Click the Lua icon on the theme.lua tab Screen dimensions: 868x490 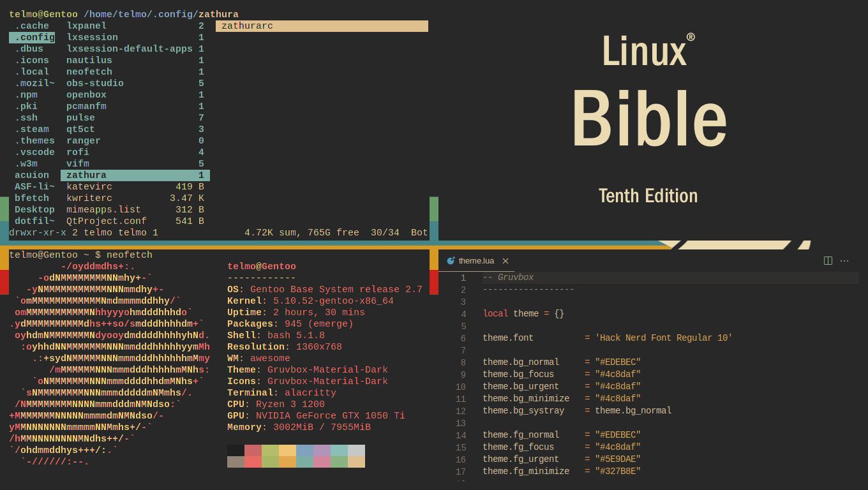(x=451, y=260)
